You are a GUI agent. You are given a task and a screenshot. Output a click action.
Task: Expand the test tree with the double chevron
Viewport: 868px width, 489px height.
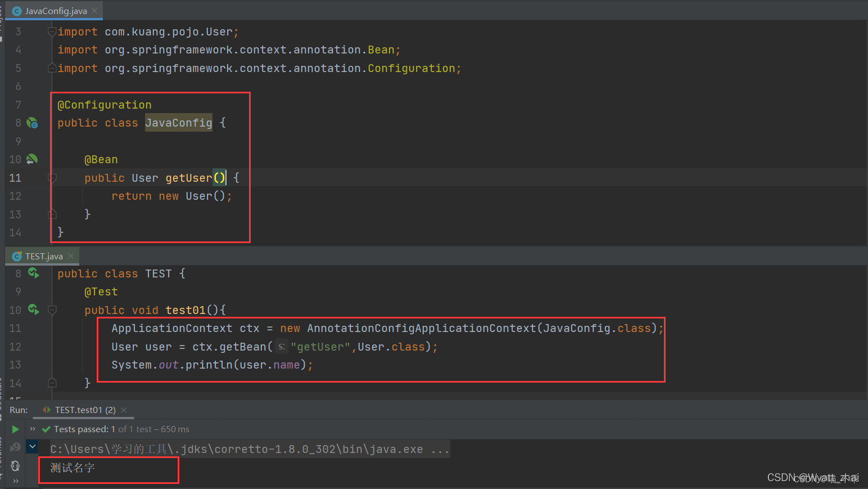[x=33, y=429]
